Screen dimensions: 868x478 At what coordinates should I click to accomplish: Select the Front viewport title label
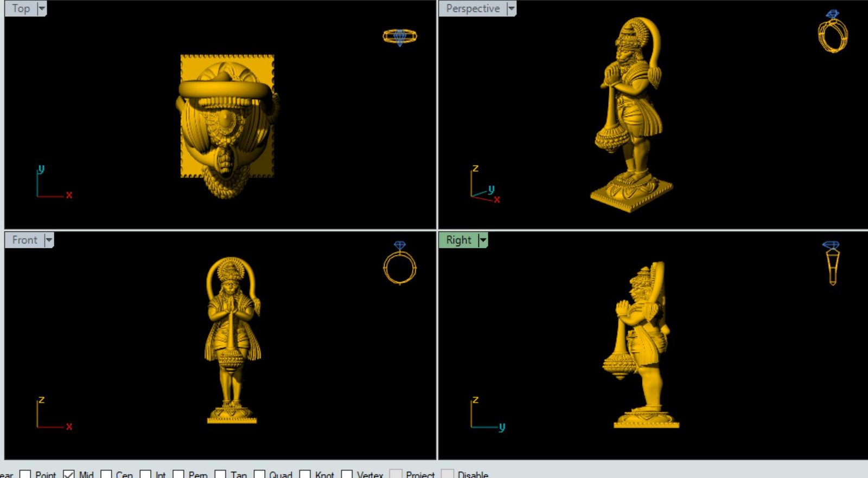coord(24,240)
